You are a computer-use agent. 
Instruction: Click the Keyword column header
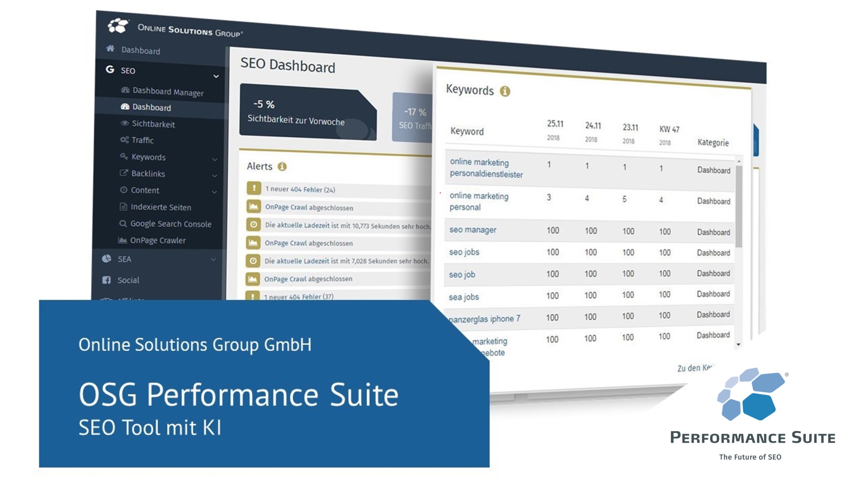point(467,131)
